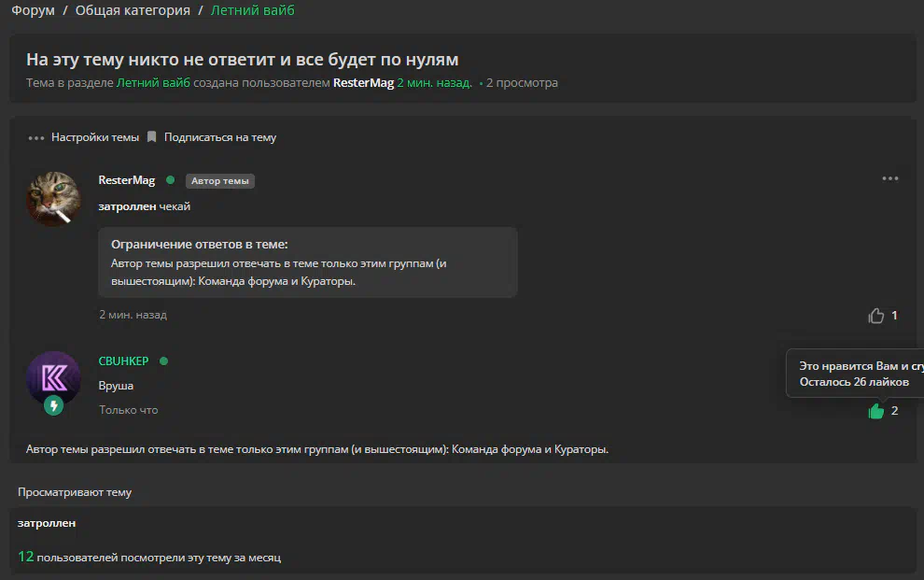Open Летний вайб breadcrumb link
924x580 pixels.
click(253, 10)
